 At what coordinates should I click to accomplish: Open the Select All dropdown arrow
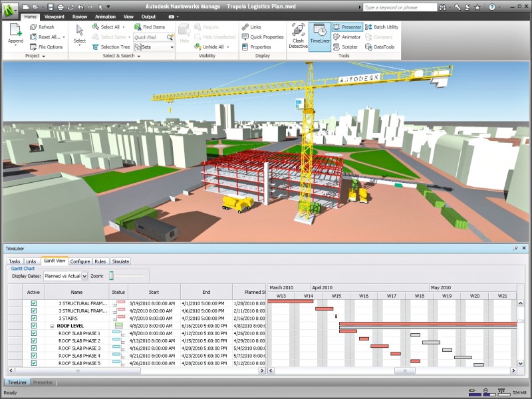point(124,27)
